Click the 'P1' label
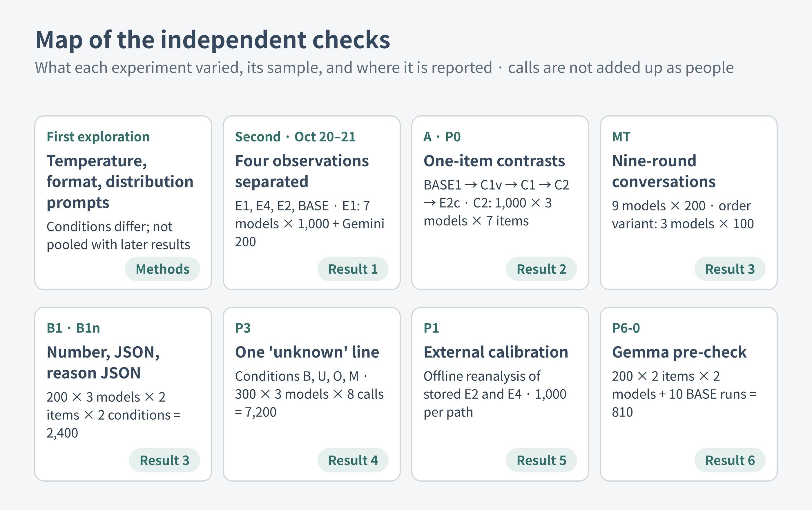Image resolution: width=812 pixels, height=510 pixels. coord(431,328)
